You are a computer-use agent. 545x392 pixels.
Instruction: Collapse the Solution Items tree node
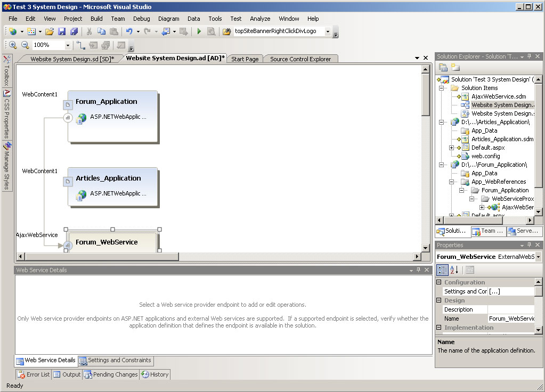[441, 88]
